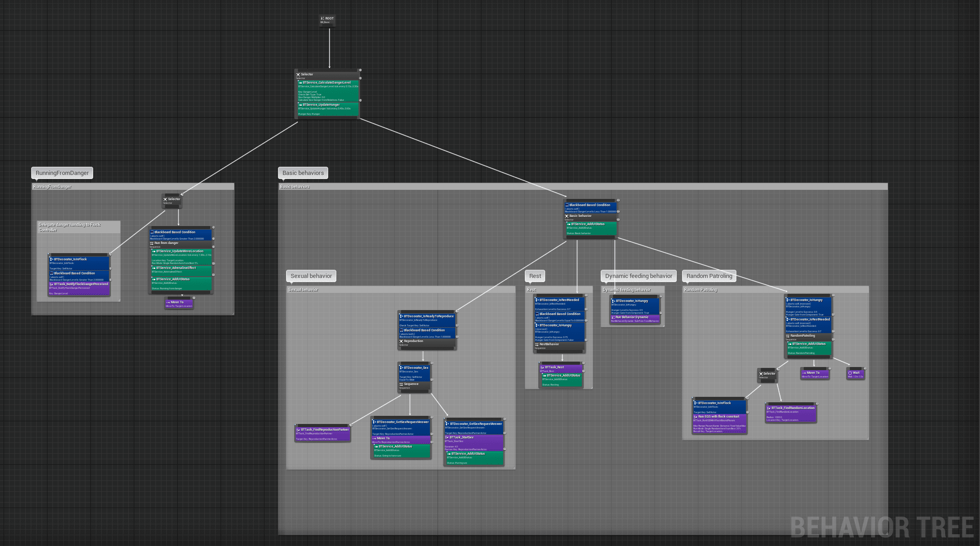Select the RandomPatroling sequence node
Viewport: 980px width, 546px height.
809,337
